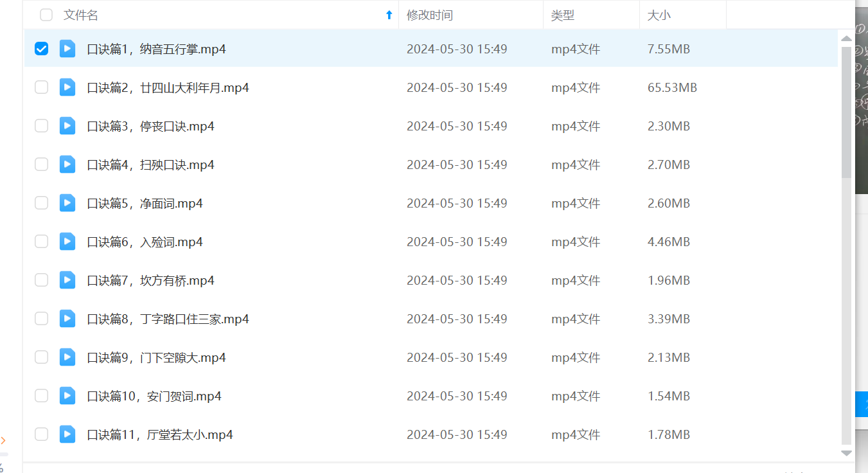Click the video icon for 口诀篇11，厅堂若太小.mp4
Image resolution: width=868 pixels, height=473 pixels.
67,434
